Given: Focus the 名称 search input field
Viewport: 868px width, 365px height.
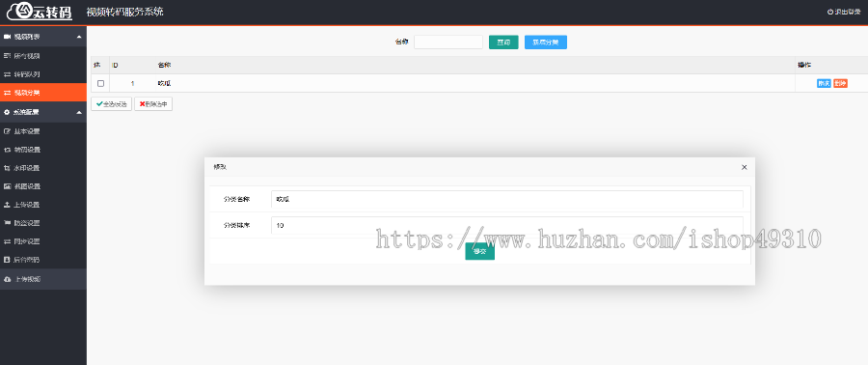Looking at the screenshot, I should (x=448, y=42).
